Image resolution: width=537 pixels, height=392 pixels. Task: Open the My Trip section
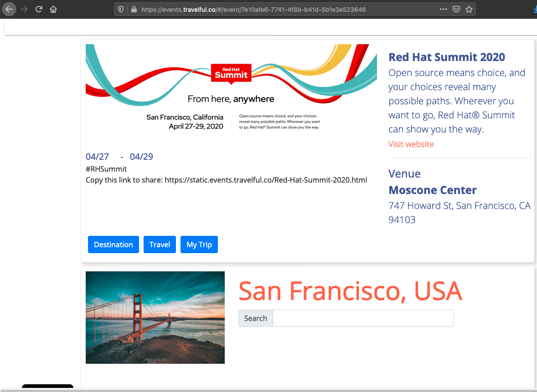click(199, 244)
